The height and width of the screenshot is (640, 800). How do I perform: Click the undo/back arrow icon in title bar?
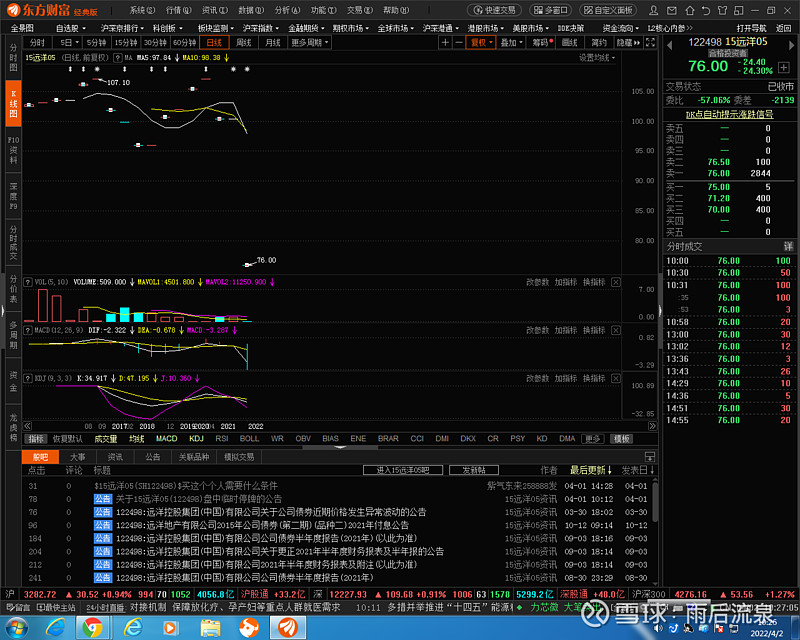[x=706, y=10]
